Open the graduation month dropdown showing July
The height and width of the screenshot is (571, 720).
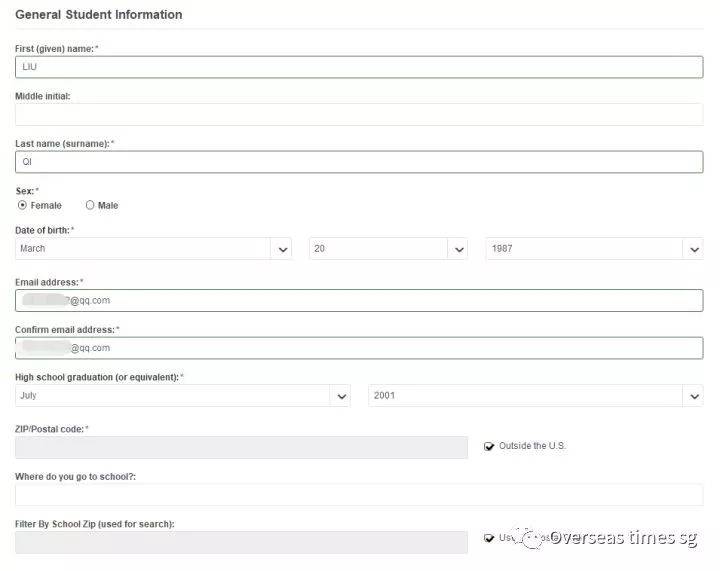(183, 396)
